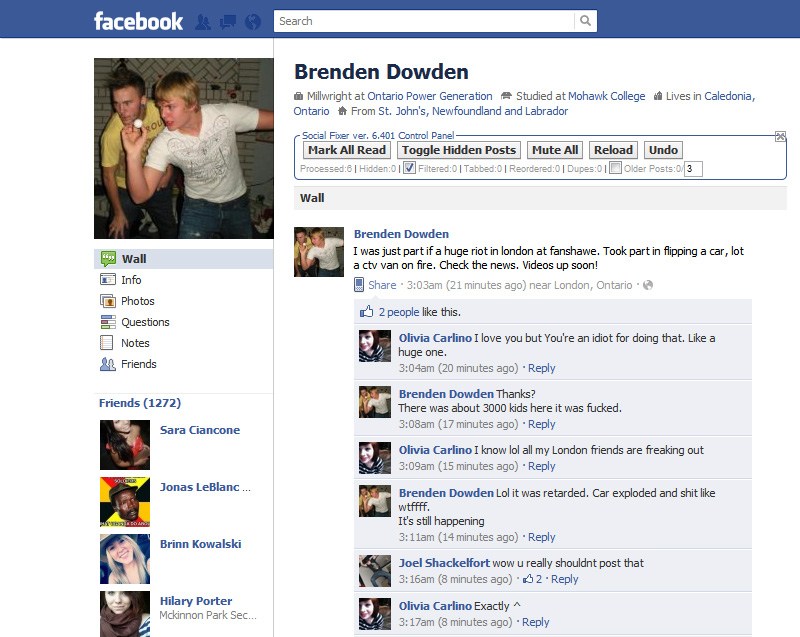Enable the Older Posts checkbox
The height and width of the screenshot is (637, 800).
(x=615, y=168)
